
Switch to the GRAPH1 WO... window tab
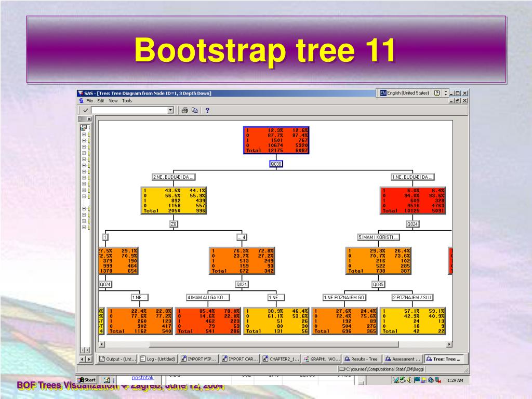(x=321, y=359)
